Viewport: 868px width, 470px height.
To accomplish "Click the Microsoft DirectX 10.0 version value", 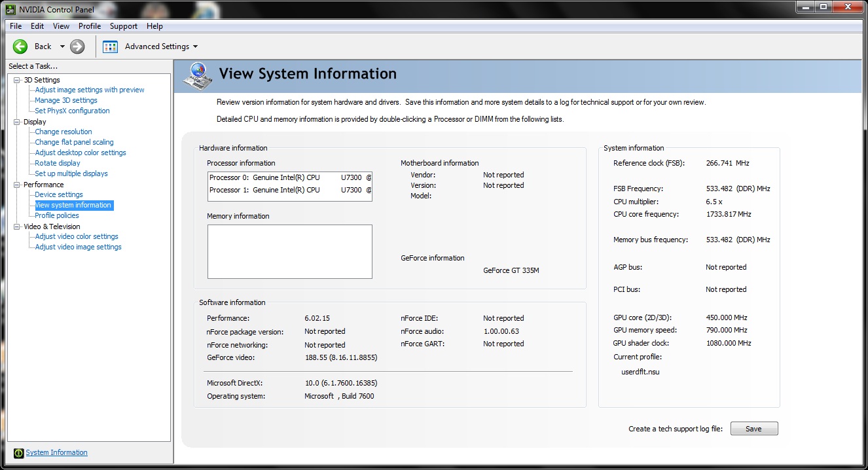I will coord(341,383).
